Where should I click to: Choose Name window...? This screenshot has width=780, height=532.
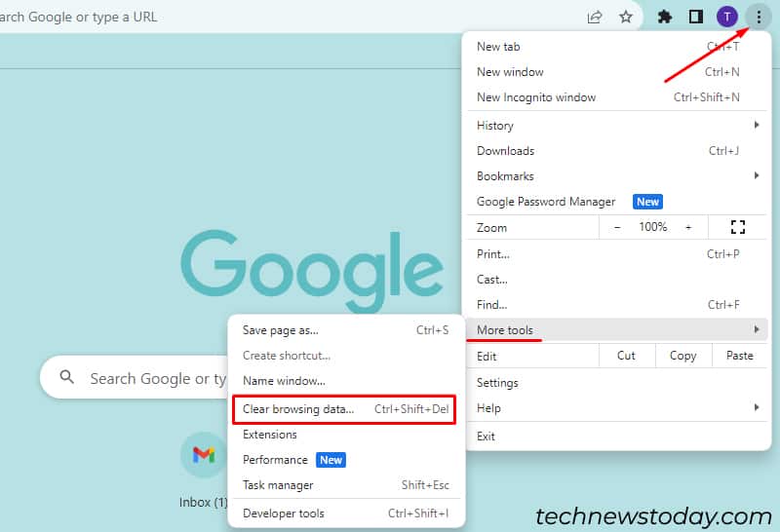pyautogui.click(x=346, y=381)
